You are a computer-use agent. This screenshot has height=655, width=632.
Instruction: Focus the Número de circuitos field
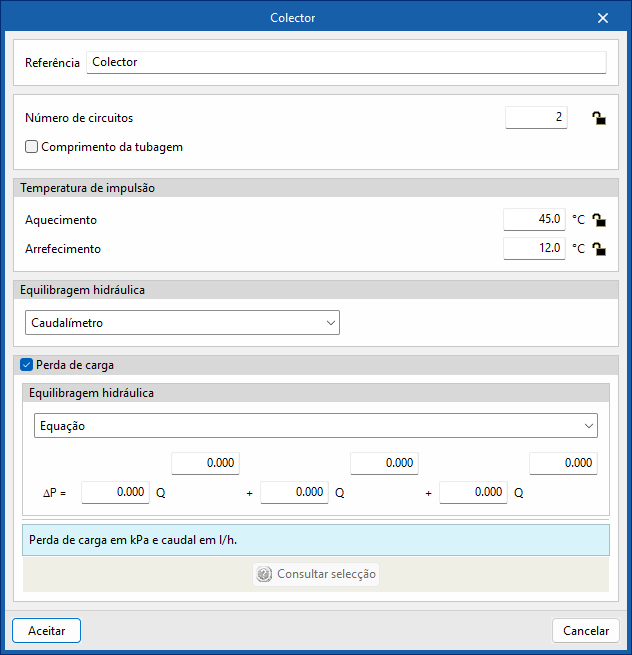coord(536,117)
